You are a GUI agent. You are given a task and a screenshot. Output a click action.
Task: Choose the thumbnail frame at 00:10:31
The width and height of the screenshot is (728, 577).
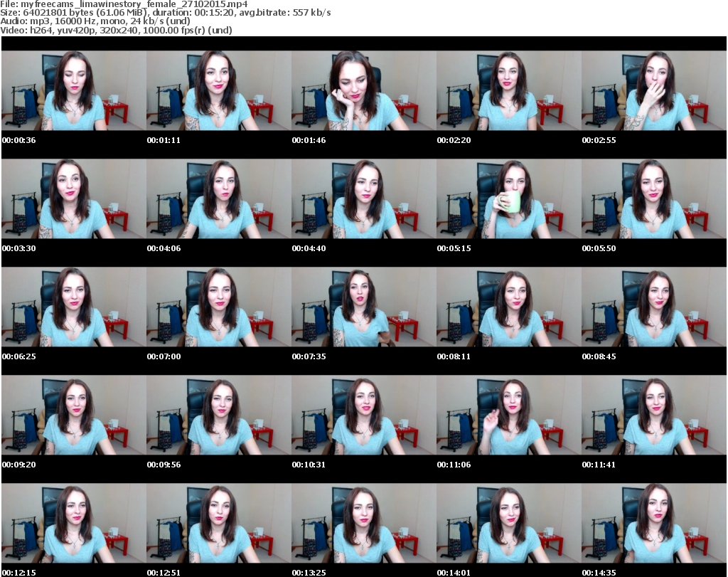coord(364,415)
